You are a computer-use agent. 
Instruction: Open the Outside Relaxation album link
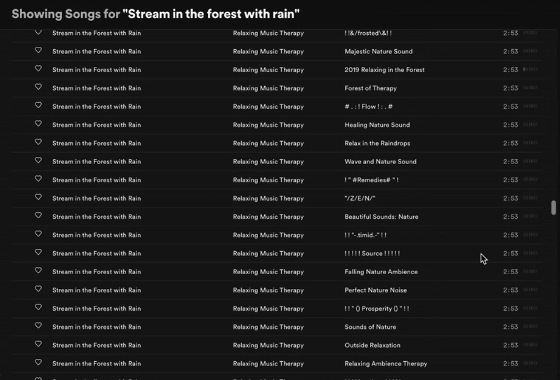coord(372,345)
